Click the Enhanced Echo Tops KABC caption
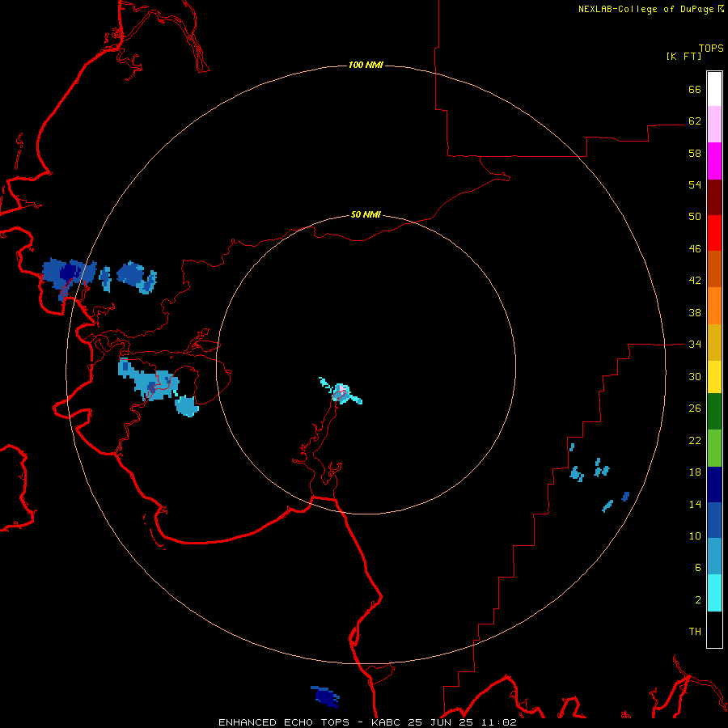The width and height of the screenshot is (728, 728). pyautogui.click(x=367, y=722)
